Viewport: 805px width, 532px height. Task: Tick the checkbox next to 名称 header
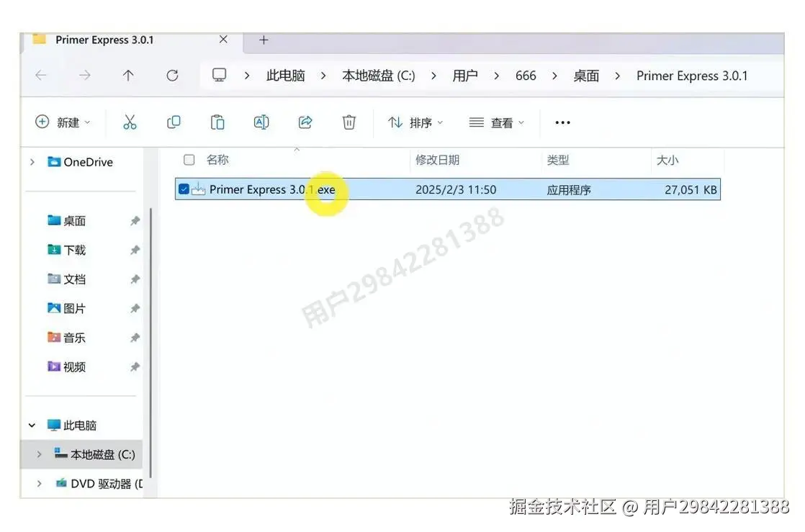click(189, 160)
